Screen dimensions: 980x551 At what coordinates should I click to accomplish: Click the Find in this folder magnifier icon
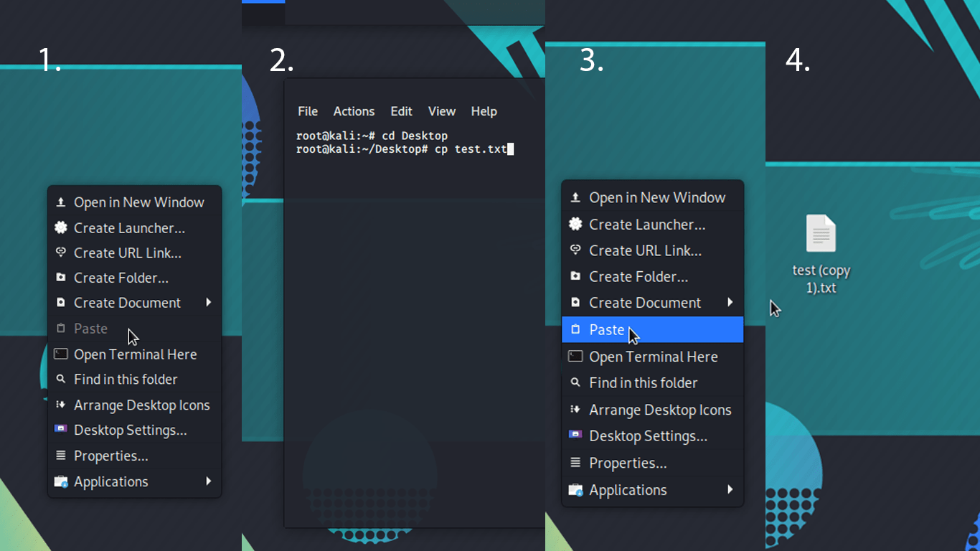pos(62,379)
